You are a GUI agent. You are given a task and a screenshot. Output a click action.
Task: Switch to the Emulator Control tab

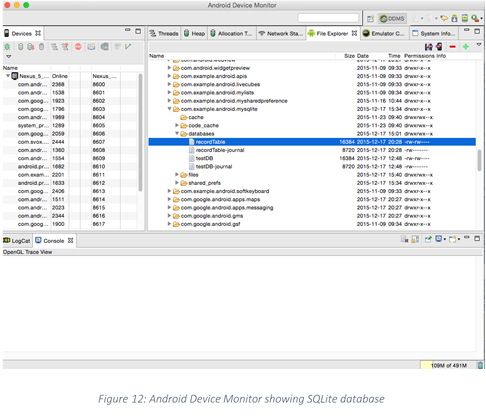point(384,33)
